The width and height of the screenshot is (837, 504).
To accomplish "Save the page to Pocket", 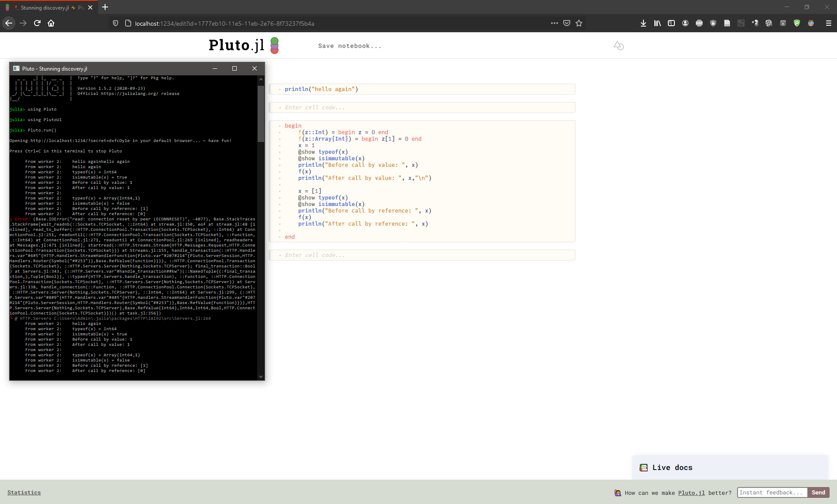I will click(x=567, y=23).
